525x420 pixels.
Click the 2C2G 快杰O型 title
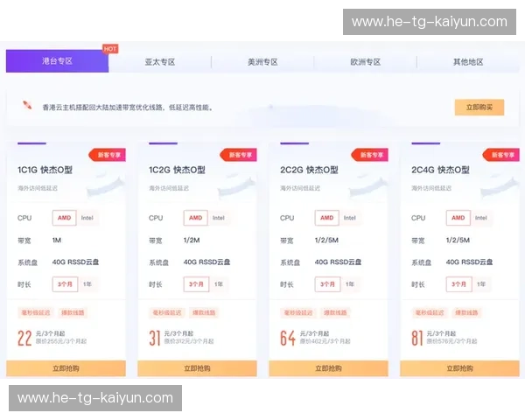pyautogui.click(x=309, y=170)
